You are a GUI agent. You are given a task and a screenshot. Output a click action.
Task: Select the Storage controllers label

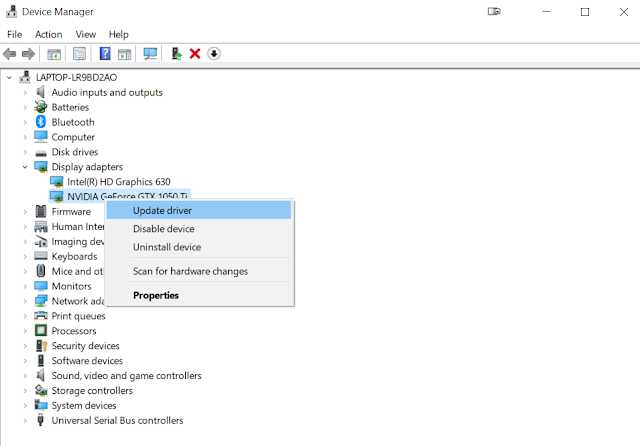92,391
